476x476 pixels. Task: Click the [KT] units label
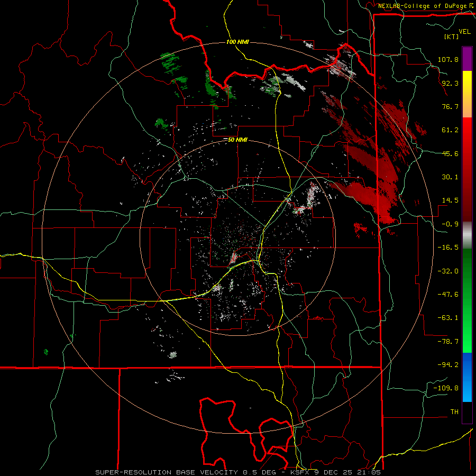452,36
